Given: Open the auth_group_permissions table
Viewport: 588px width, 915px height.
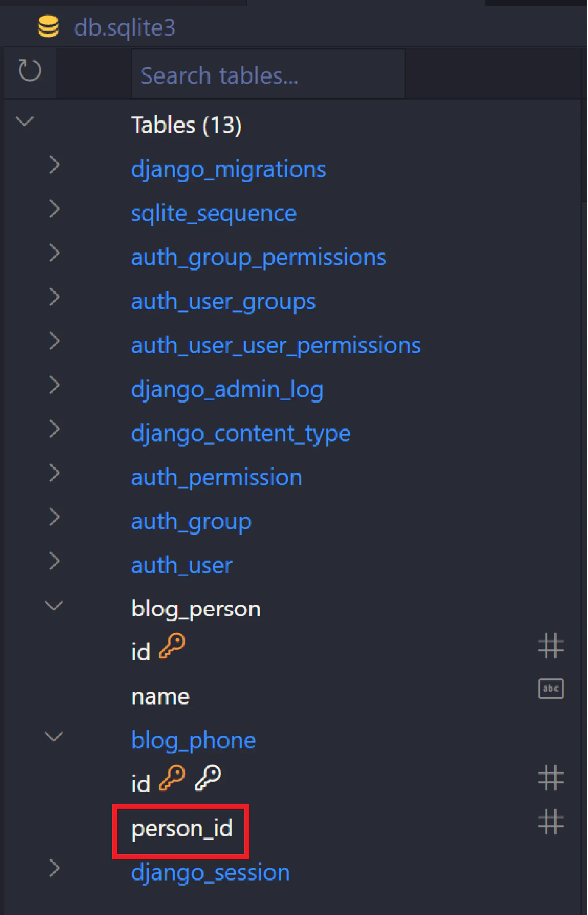Looking at the screenshot, I should point(258,258).
